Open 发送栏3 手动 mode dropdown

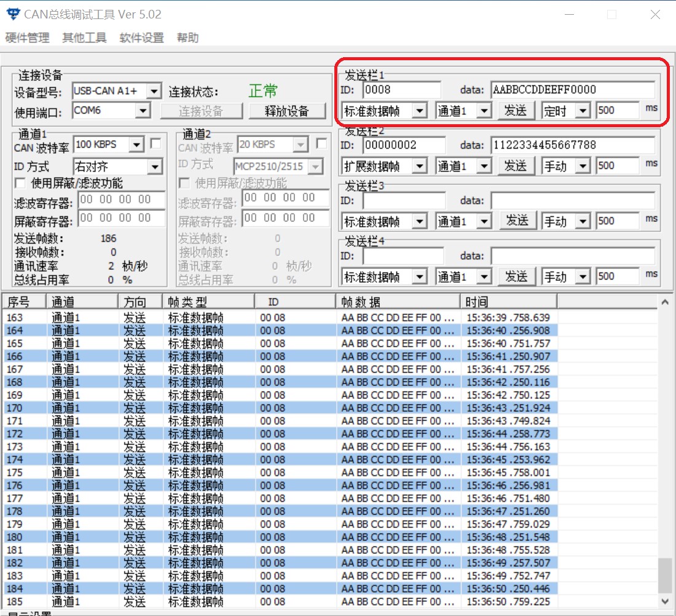[583, 222]
